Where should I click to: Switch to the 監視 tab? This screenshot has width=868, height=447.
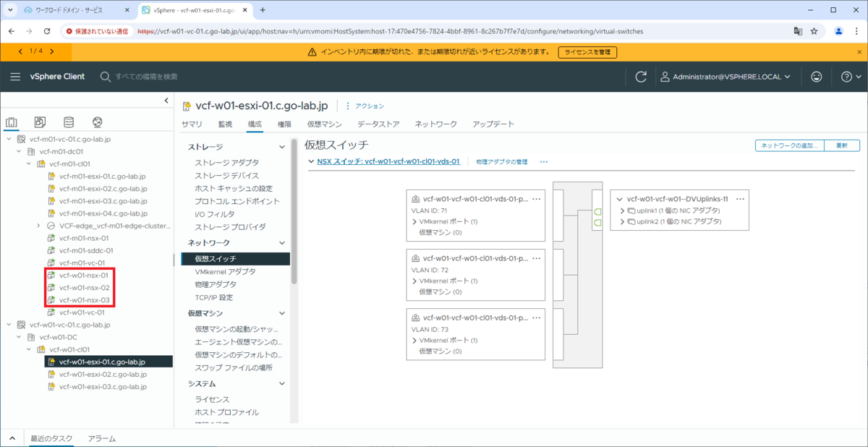point(225,124)
